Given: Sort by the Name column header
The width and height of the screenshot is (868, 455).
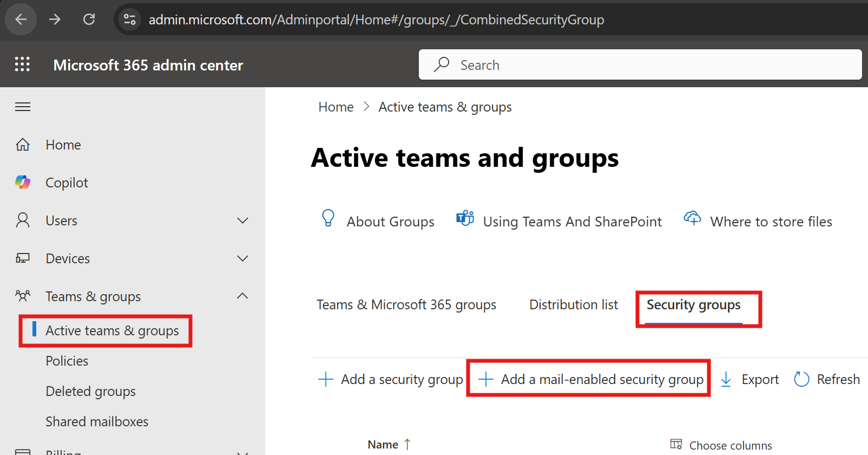Looking at the screenshot, I should coord(383,445).
